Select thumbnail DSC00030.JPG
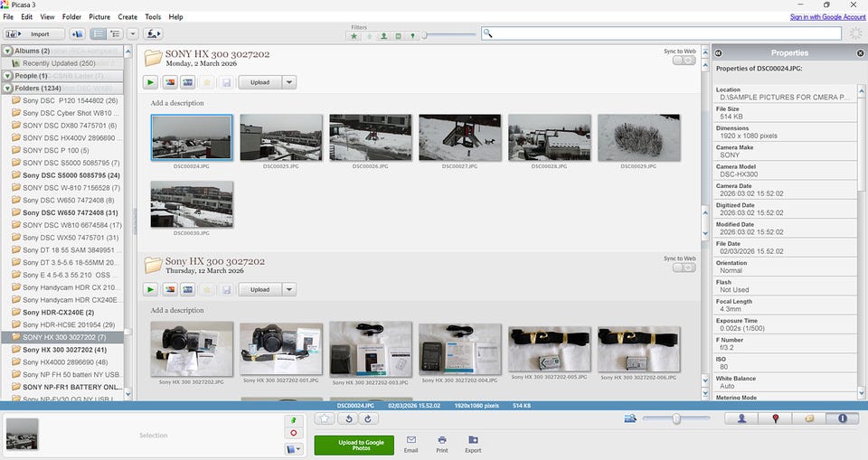The width and height of the screenshot is (868, 460). click(x=192, y=204)
